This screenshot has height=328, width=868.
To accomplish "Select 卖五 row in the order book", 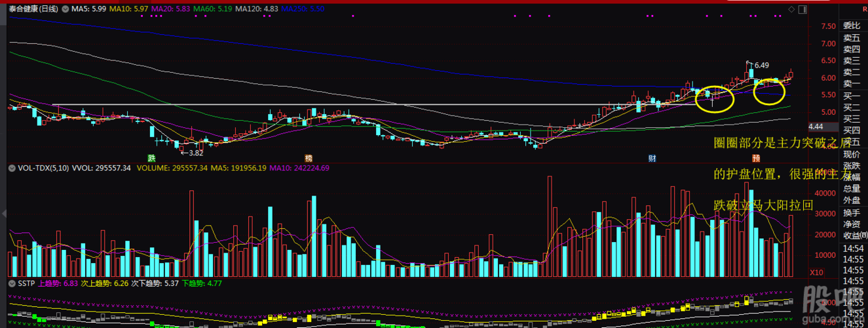I will [851, 37].
